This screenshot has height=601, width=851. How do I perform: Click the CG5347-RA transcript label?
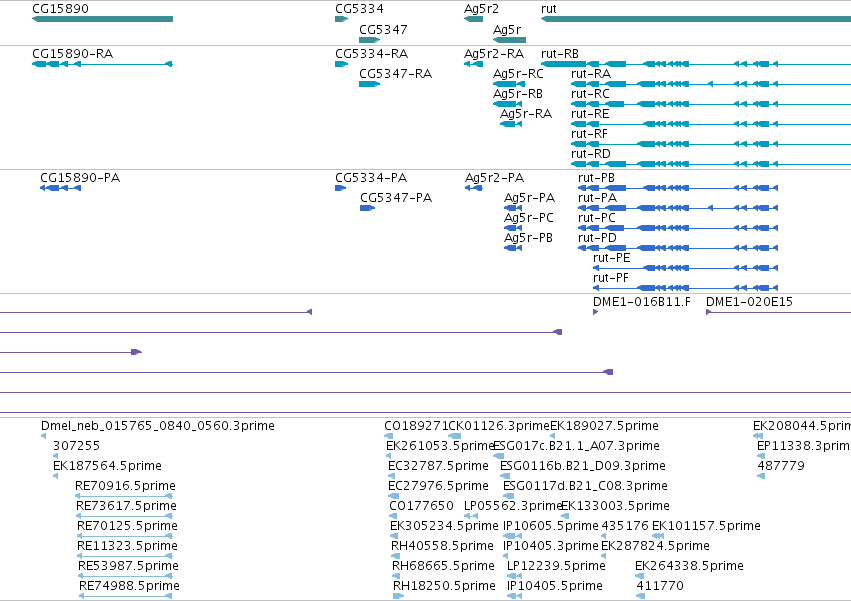[x=396, y=74]
